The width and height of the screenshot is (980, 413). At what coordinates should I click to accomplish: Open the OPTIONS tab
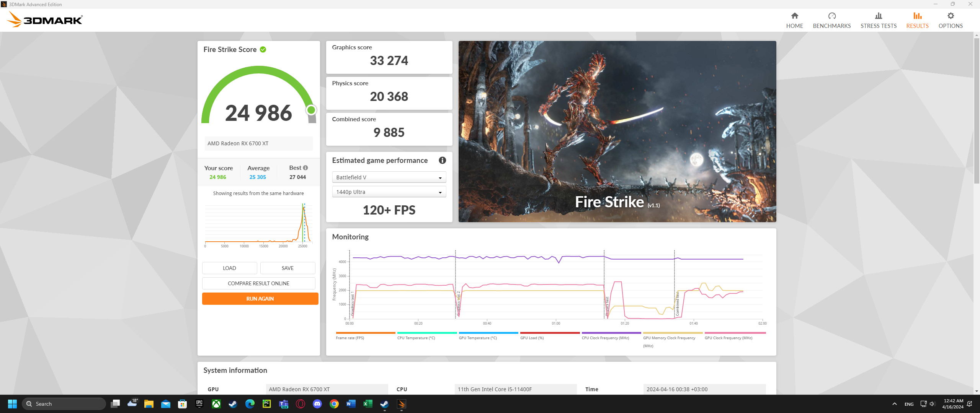click(950, 20)
